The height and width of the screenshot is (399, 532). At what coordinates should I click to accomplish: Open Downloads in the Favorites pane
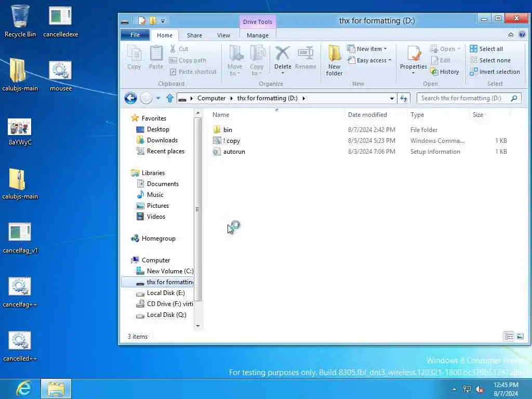click(162, 140)
